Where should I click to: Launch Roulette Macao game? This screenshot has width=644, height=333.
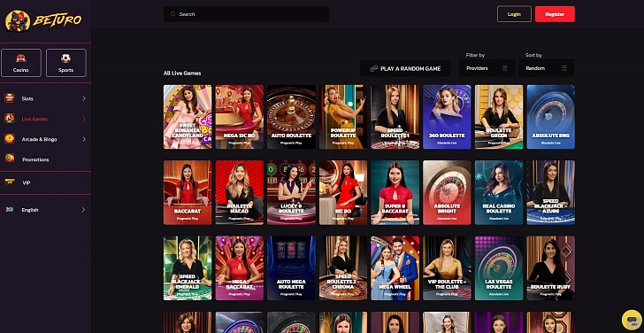click(x=240, y=192)
